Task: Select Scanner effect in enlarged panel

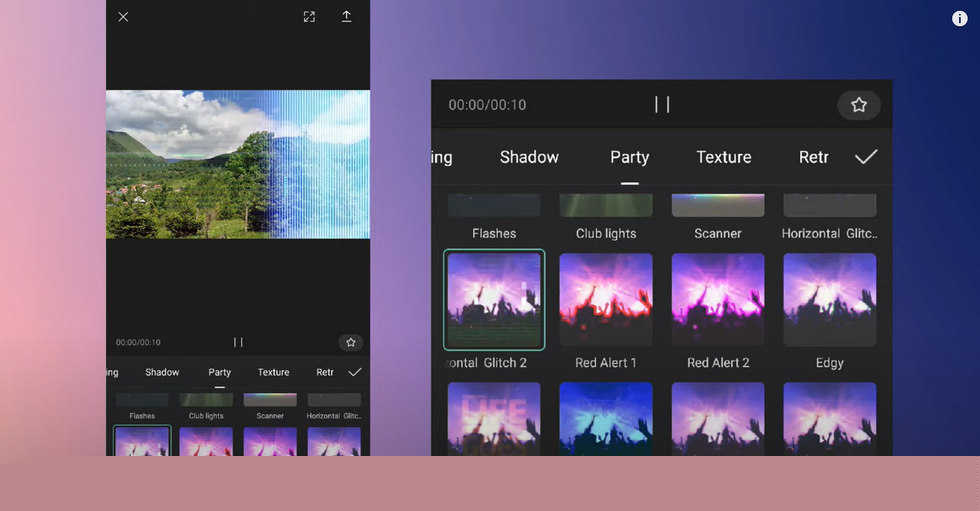Action: pyautogui.click(x=718, y=206)
